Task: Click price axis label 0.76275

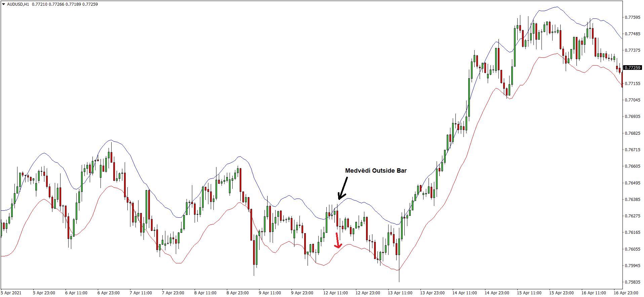Action: pos(632,216)
